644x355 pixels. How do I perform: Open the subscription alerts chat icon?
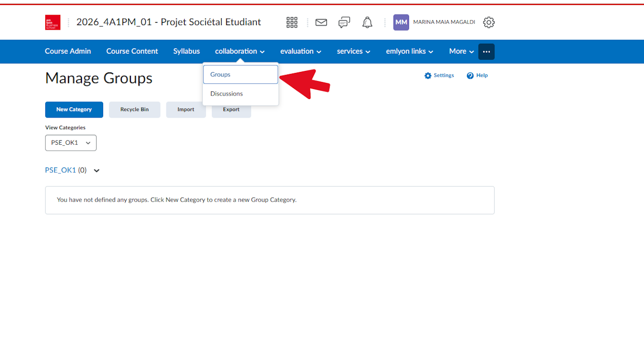click(x=344, y=22)
